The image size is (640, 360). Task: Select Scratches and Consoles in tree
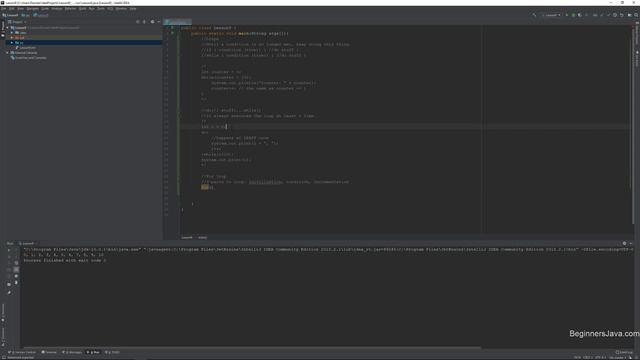pos(29,58)
